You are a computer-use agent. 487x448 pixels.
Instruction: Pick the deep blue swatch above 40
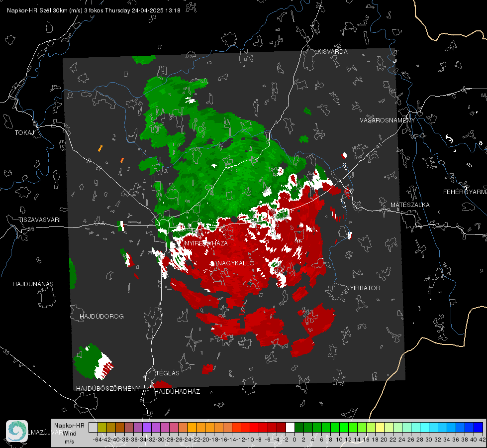(x=479, y=427)
